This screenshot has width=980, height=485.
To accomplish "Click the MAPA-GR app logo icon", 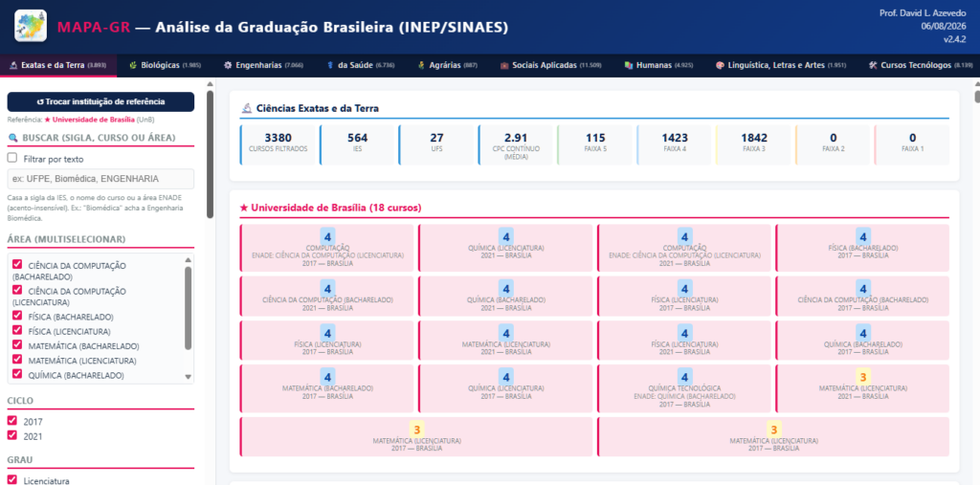I will (x=30, y=26).
